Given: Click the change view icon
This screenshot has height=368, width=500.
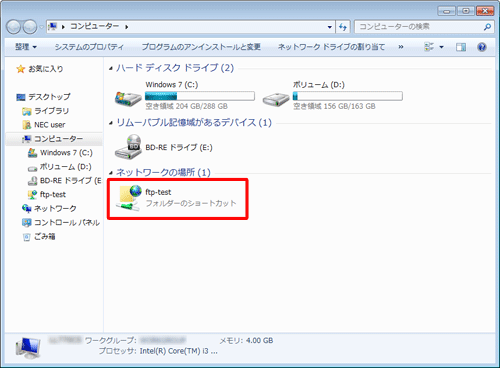Looking at the screenshot, I should click(x=429, y=47).
